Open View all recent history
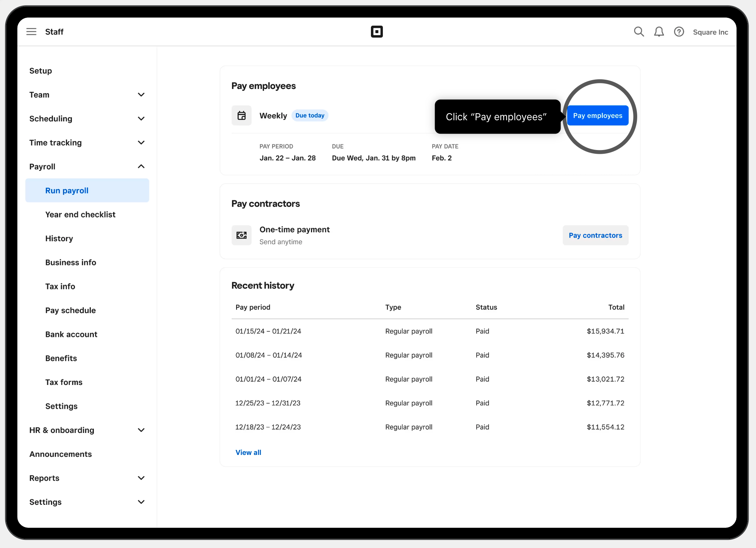The image size is (756, 548). (248, 452)
